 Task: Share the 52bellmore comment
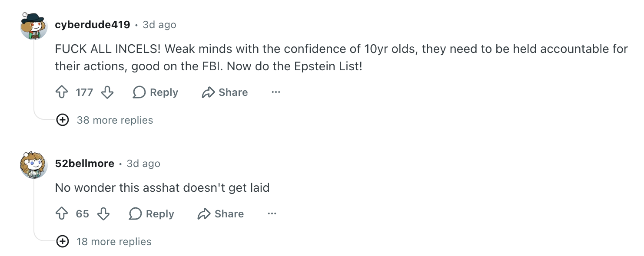click(x=221, y=214)
